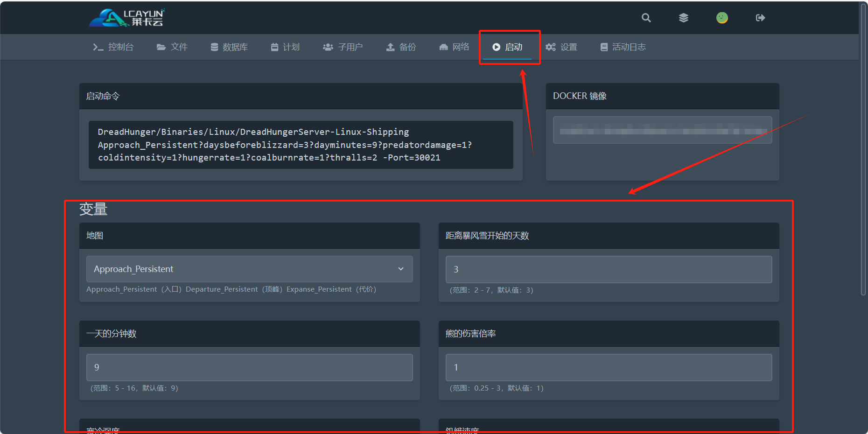Screen dimensions: 868x434
Task: Click the sign-out arrow icon
Action: 760,18
